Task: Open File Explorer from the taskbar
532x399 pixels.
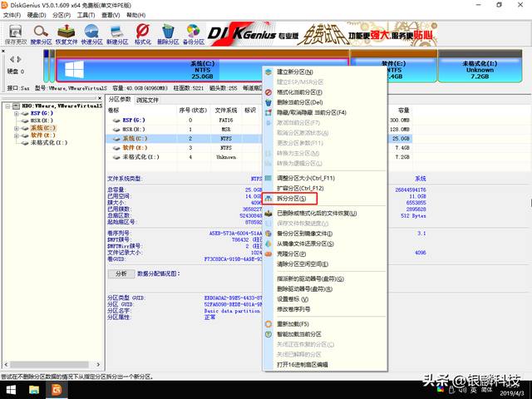Action: 34,390
